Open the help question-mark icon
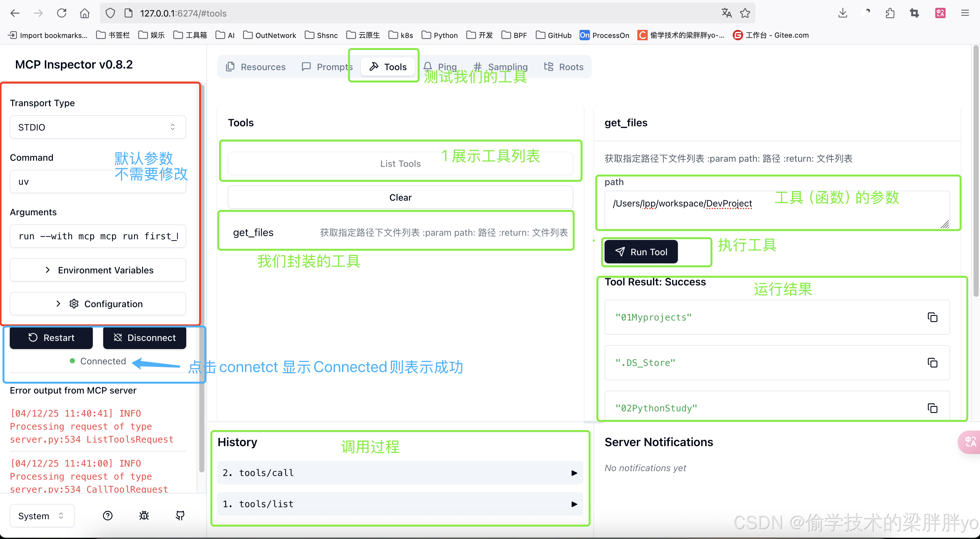 click(108, 516)
